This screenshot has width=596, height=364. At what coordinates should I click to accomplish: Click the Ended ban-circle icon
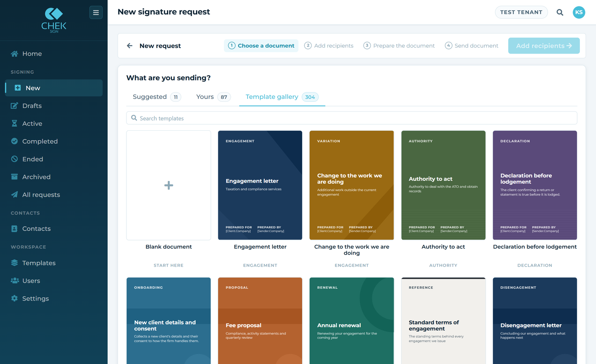(14, 159)
